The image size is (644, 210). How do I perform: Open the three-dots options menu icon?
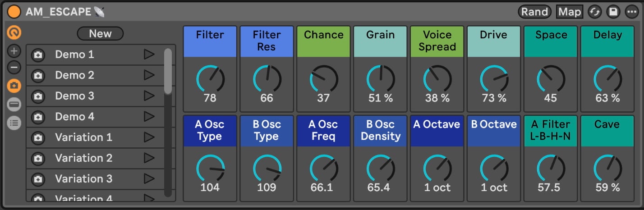point(631,12)
